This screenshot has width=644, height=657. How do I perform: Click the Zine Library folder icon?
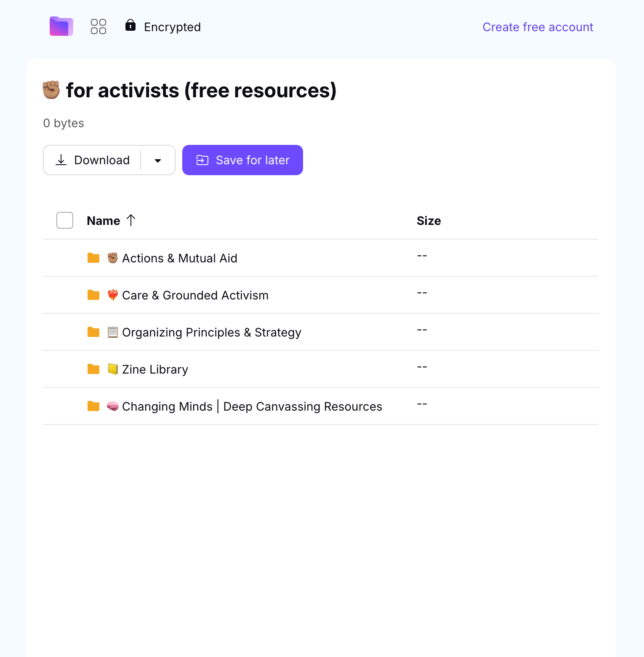coord(93,369)
